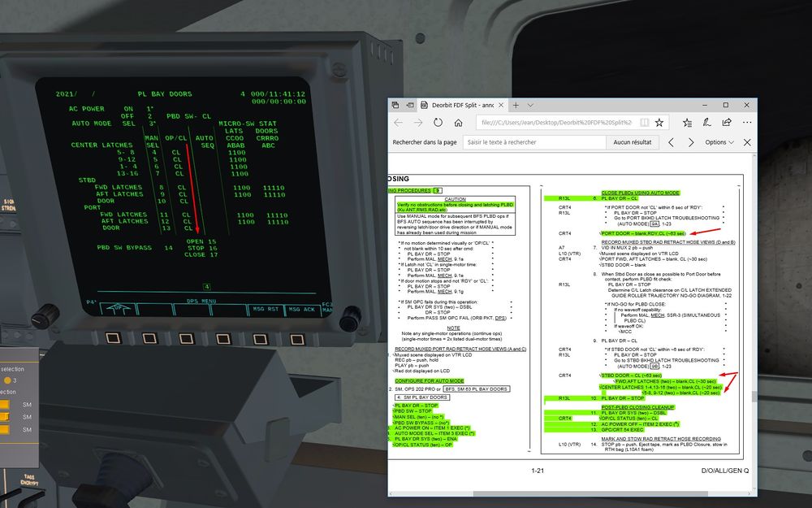Push the bezel key under MSG RST
Screen dimensions: 812x508
(260, 338)
